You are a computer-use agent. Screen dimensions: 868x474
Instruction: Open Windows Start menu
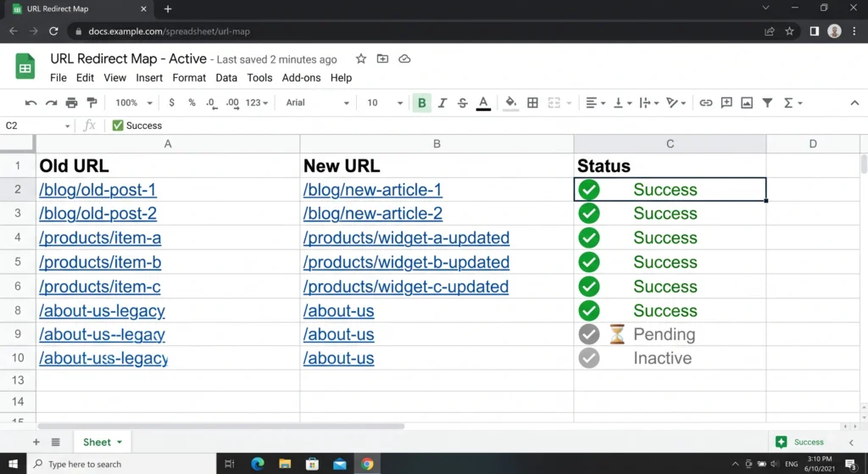tap(13, 464)
